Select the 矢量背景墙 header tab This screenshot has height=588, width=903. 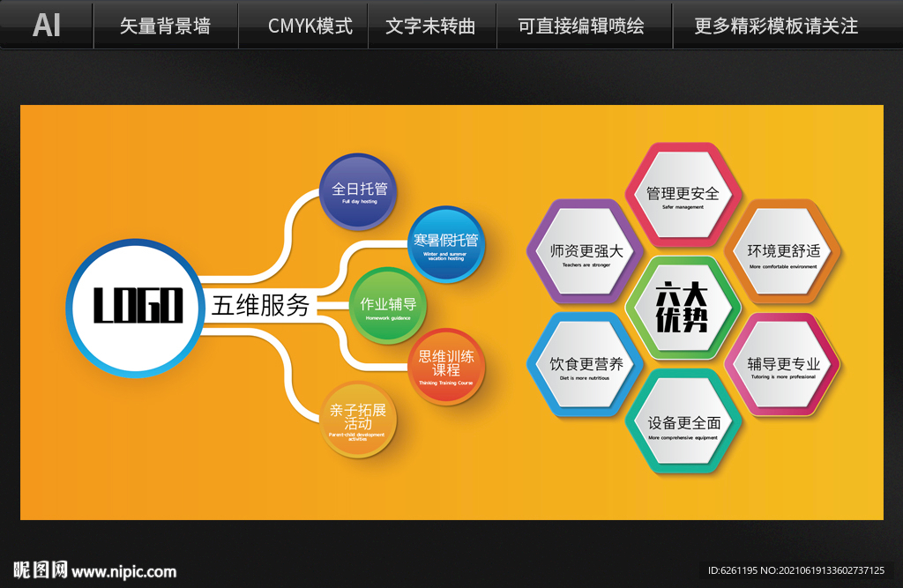(x=165, y=26)
